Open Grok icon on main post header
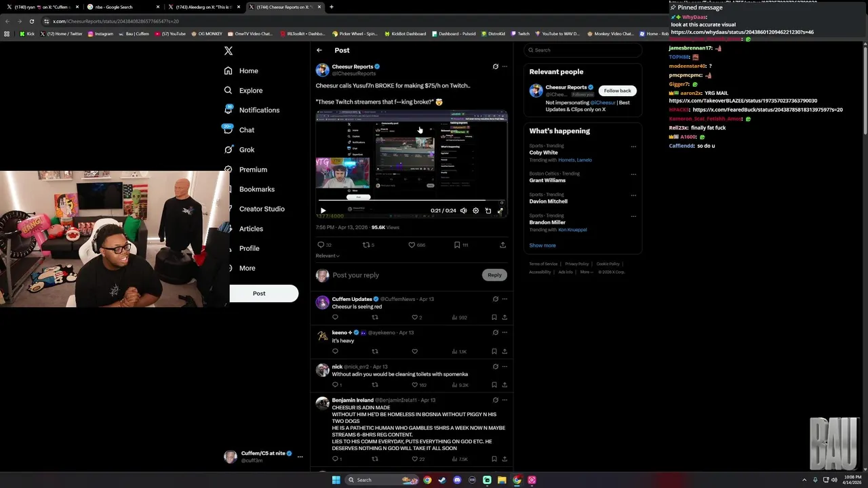Image resolution: width=868 pixels, height=488 pixels. pyautogui.click(x=495, y=66)
